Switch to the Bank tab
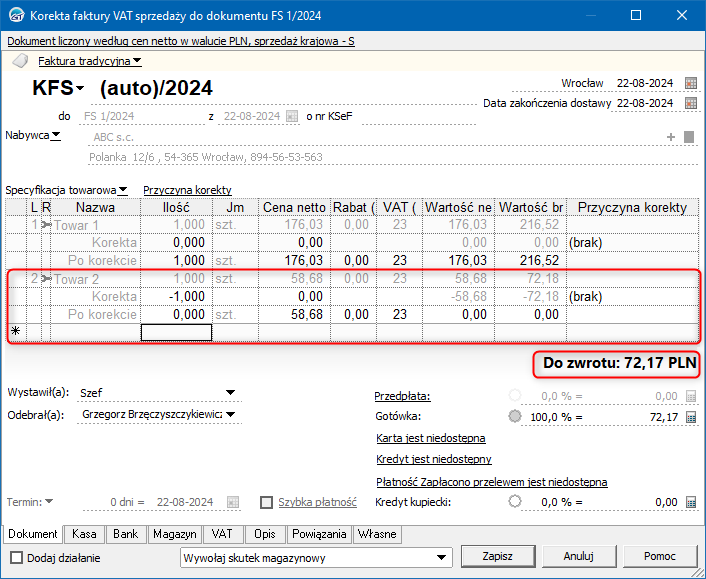 [x=126, y=534]
